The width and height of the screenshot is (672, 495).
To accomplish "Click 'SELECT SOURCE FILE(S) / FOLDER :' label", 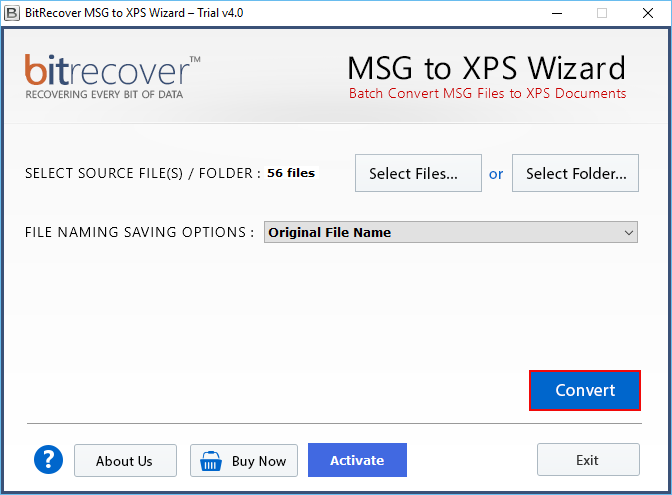I will coord(143,174).
